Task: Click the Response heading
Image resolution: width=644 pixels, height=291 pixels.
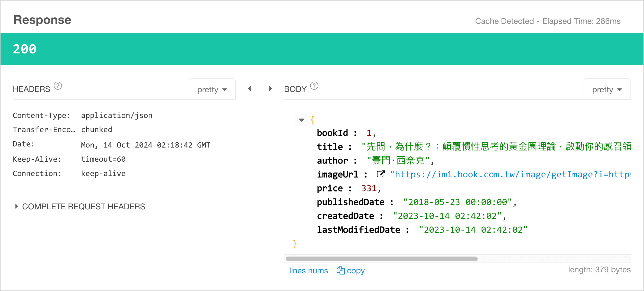Action: 43,20
